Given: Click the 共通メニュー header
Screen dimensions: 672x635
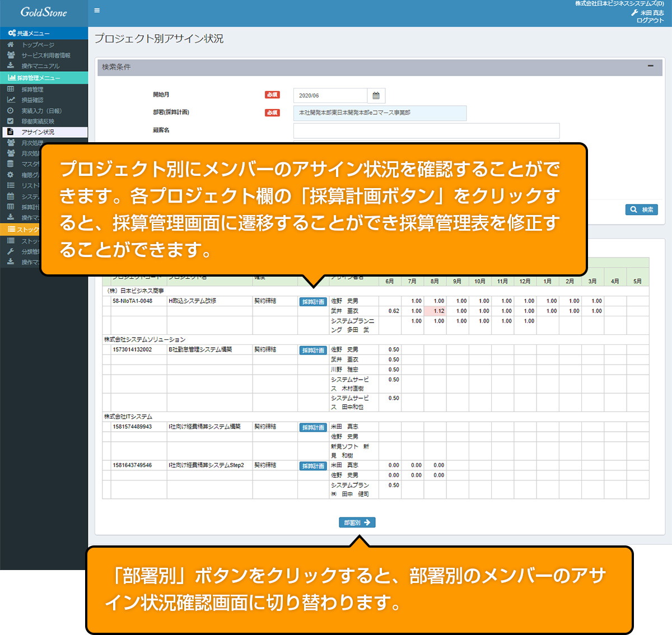Looking at the screenshot, I should click(44, 33).
